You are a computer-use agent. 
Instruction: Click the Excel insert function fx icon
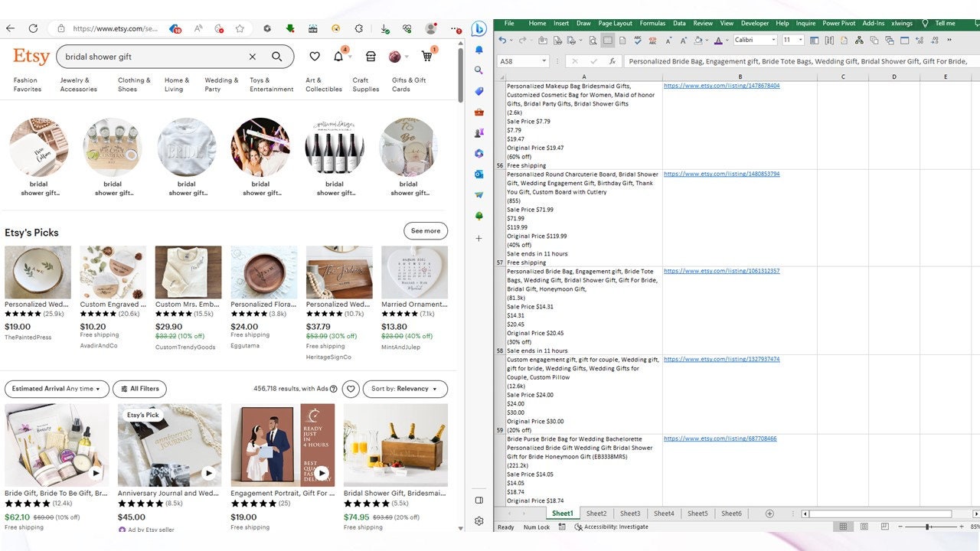click(612, 61)
